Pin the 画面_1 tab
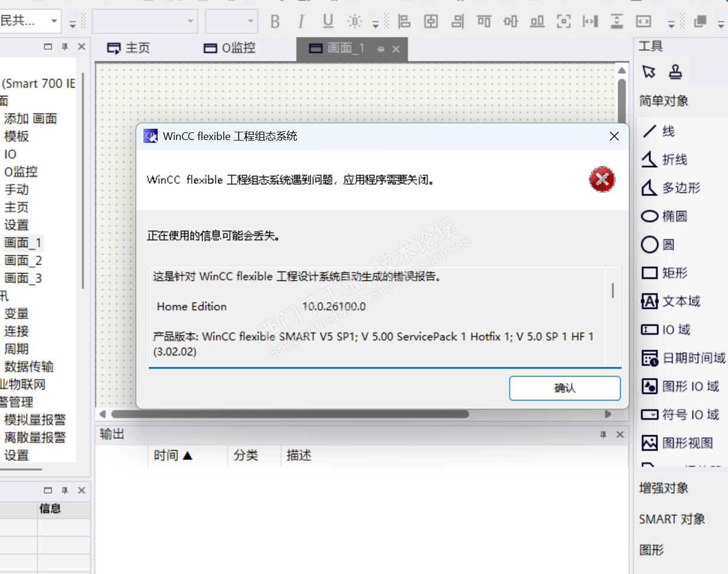The height and width of the screenshot is (574, 728). pyautogui.click(x=381, y=49)
